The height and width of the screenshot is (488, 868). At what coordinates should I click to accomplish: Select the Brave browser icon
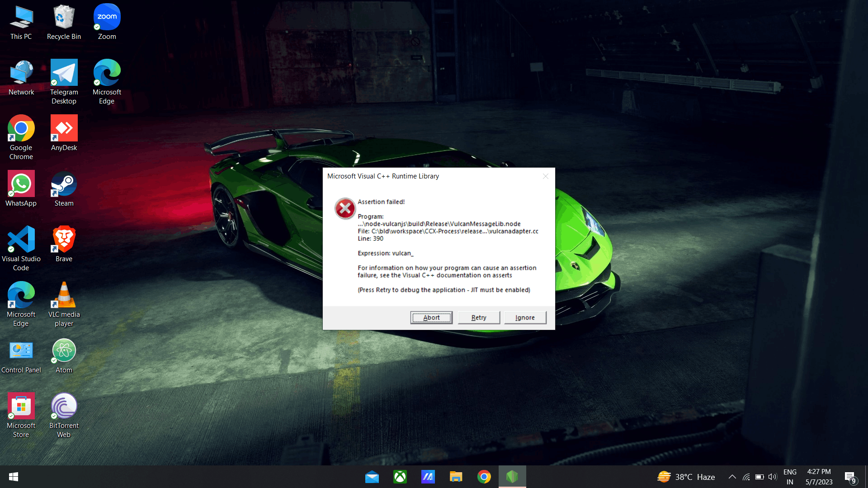(x=64, y=244)
